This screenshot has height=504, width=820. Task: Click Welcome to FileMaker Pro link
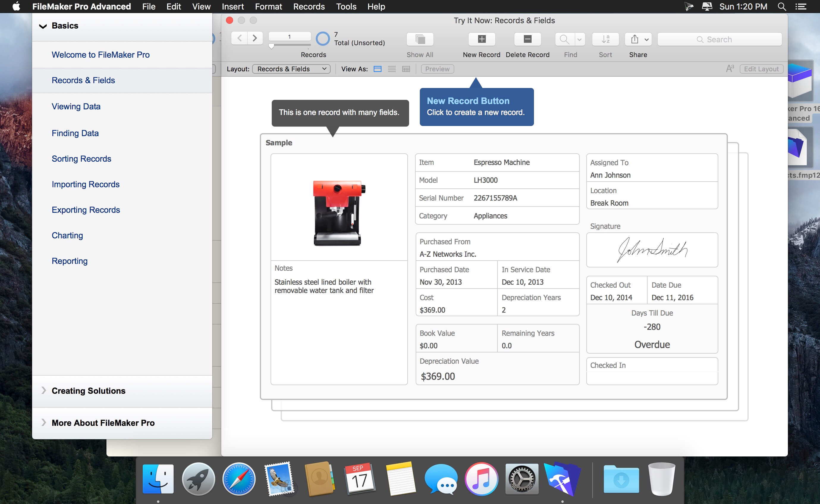coord(101,54)
